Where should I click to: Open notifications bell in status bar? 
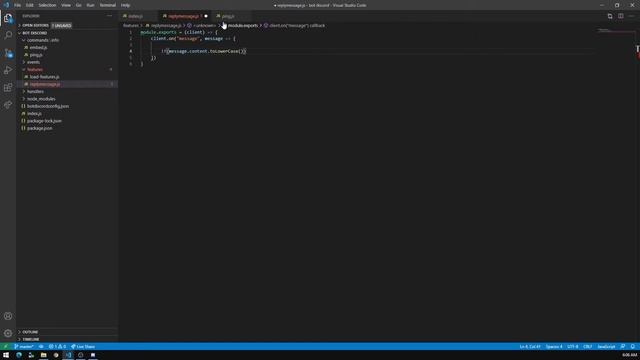(633, 347)
